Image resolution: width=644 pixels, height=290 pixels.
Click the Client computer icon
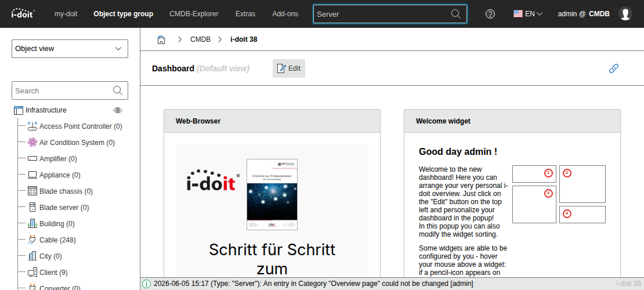(32, 273)
